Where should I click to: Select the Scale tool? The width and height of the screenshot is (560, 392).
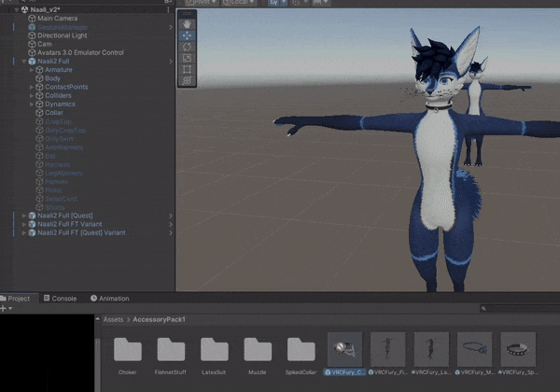[187, 57]
